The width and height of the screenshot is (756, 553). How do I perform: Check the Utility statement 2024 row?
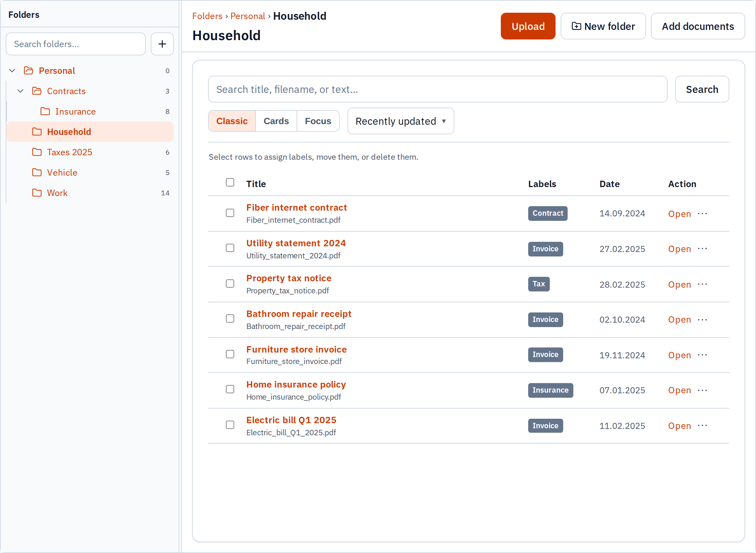[x=230, y=248]
